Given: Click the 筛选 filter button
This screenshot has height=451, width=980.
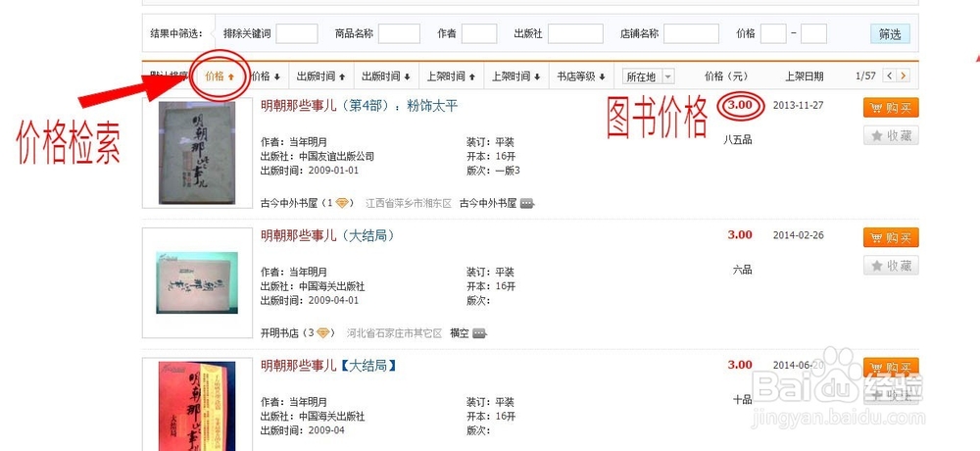Looking at the screenshot, I should click(x=890, y=33).
